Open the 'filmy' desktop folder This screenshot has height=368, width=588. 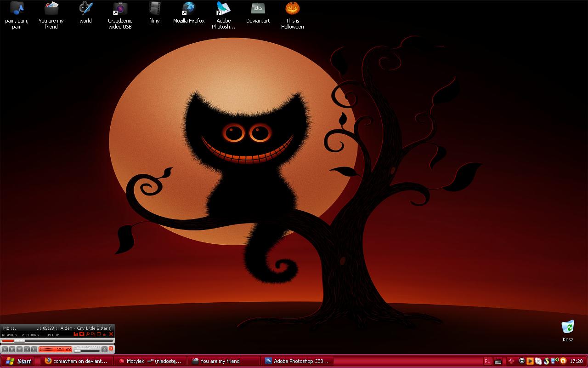point(154,12)
